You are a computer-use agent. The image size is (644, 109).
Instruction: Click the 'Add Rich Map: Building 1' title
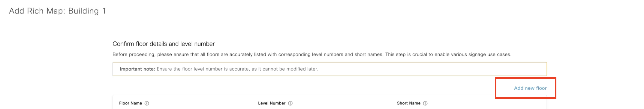pos(57,11)
